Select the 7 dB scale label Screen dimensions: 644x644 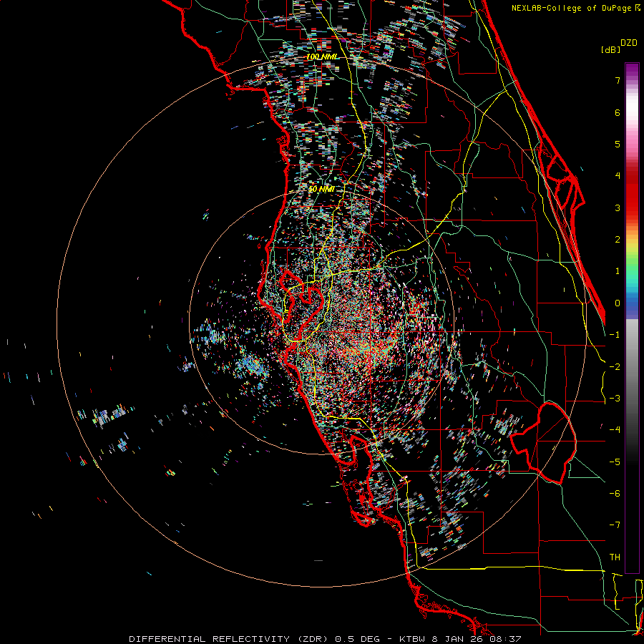pos(618,80)
